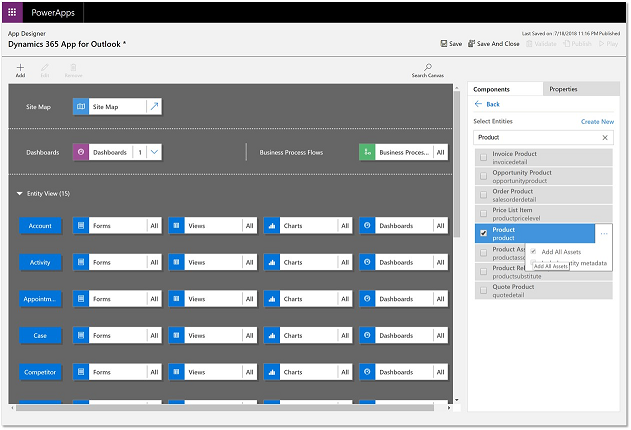Viewport: 631px width, 430px height.
Task: Open the Business Process Flows All selector
Action: pyautogui.click(x=441, y=152)
